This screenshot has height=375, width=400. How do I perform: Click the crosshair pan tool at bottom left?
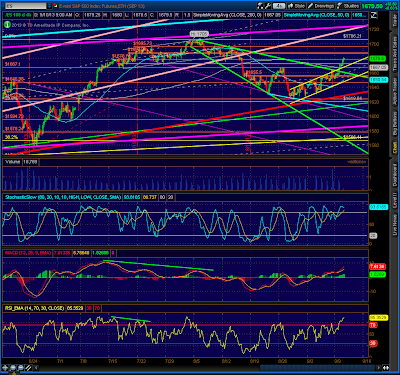(x=5, y=368)
